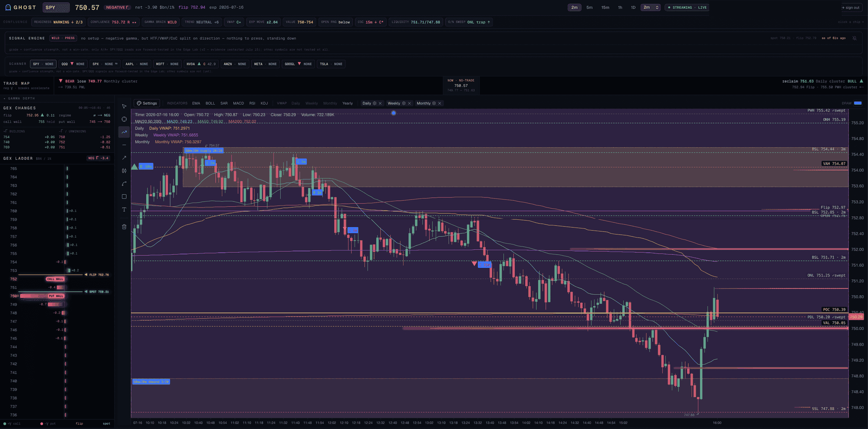Toggle the Yearly VWAP option
868x429 pixels.
pyautogui.click(x=348, y=103)
